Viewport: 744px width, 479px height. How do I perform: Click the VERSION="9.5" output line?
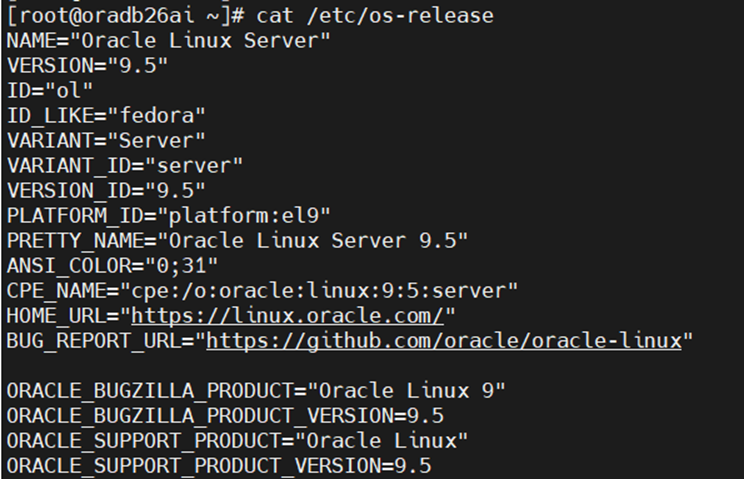point(87,66)
